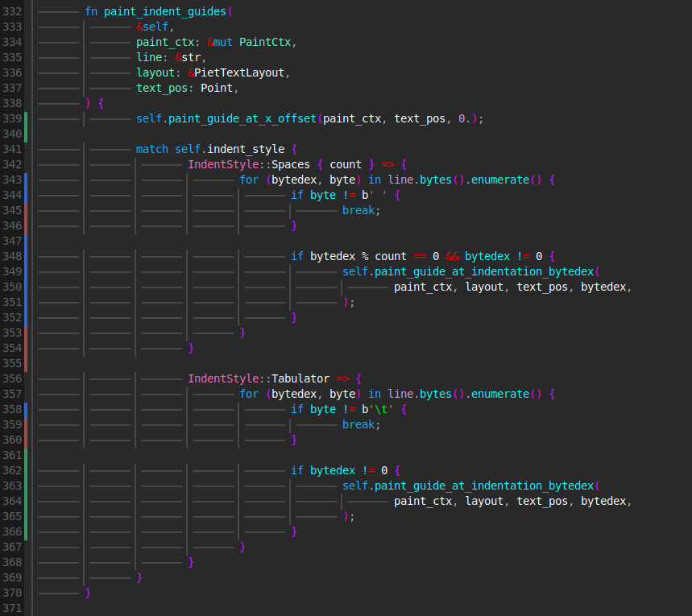Click the count identifier on line 348
Image resolution: width=692 pixels, height=616 pixels.
click(391, 256)
